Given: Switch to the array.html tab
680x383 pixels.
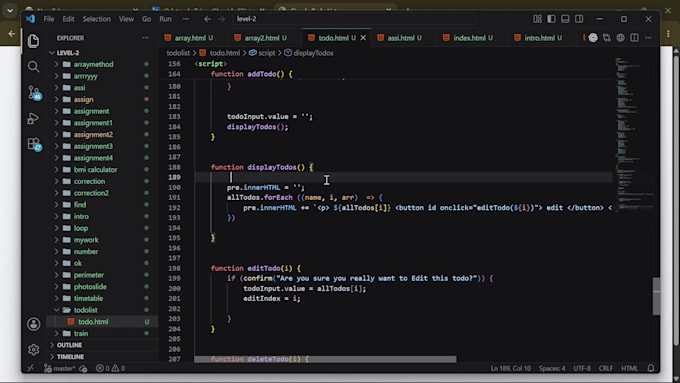Looking at the screenshot, I should coord(190,38).
